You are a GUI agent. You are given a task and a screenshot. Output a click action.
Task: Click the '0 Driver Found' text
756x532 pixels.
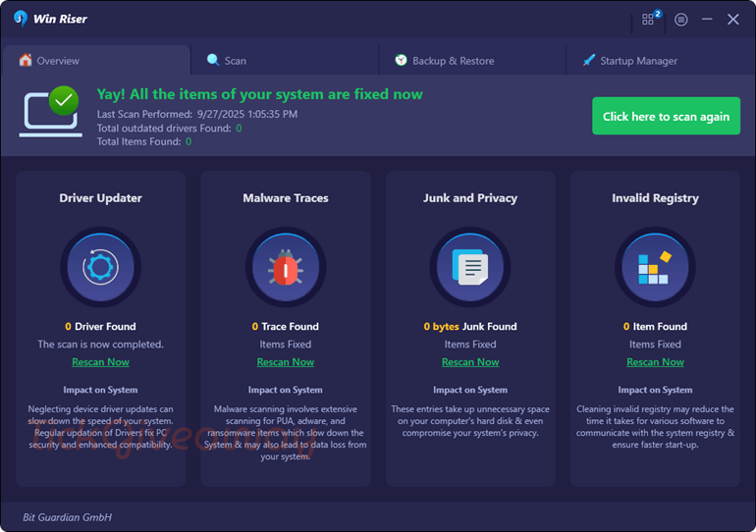click(100, 326)
